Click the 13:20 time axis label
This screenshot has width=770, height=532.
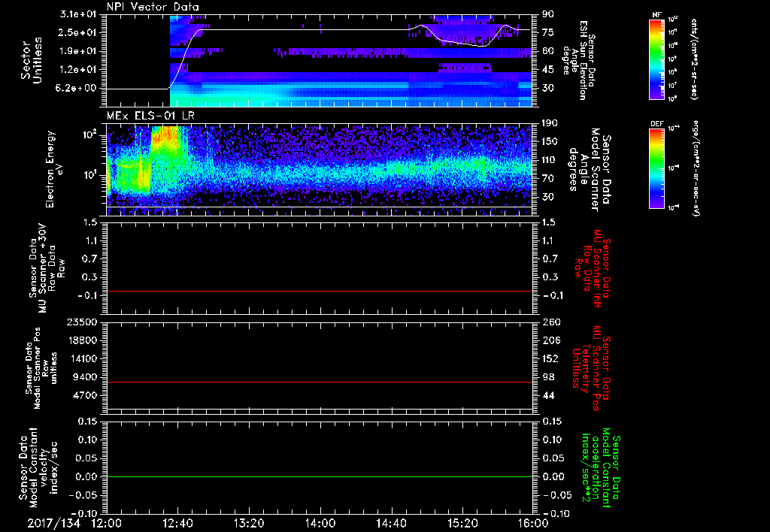point(249,523)
